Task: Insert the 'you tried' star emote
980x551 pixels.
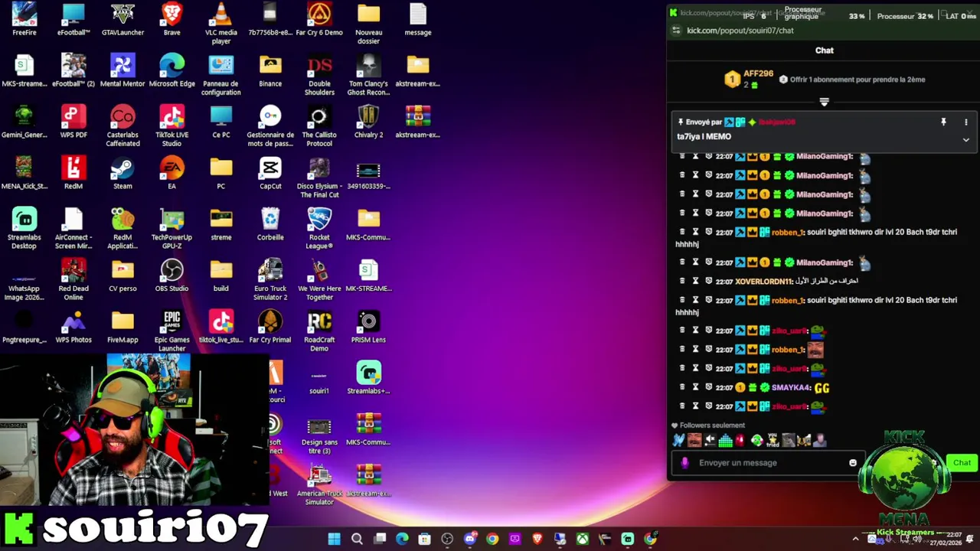Action: (773, 440)
